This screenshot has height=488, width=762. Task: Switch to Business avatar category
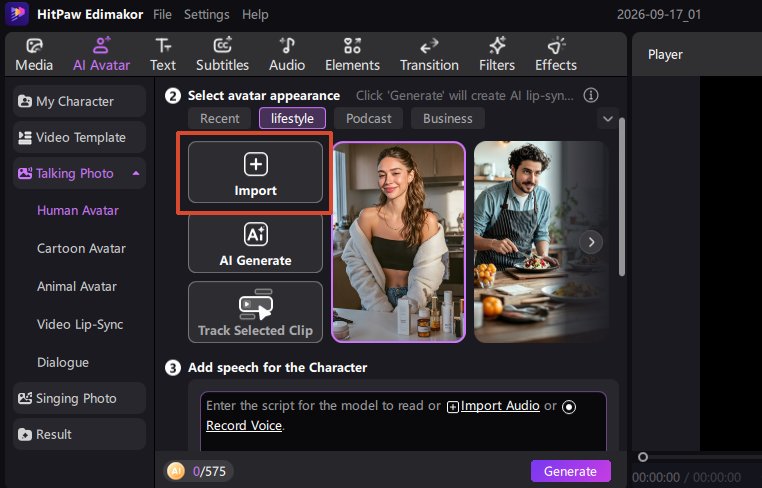click(x=448, y=119)
